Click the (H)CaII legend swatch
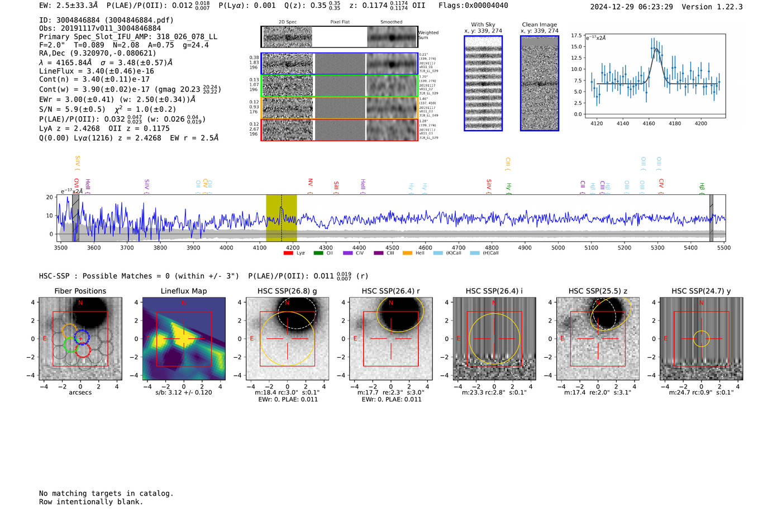Image resolution: width=782 pixels, height=532 pixels. pyautogui.click(x=475, y=253)
